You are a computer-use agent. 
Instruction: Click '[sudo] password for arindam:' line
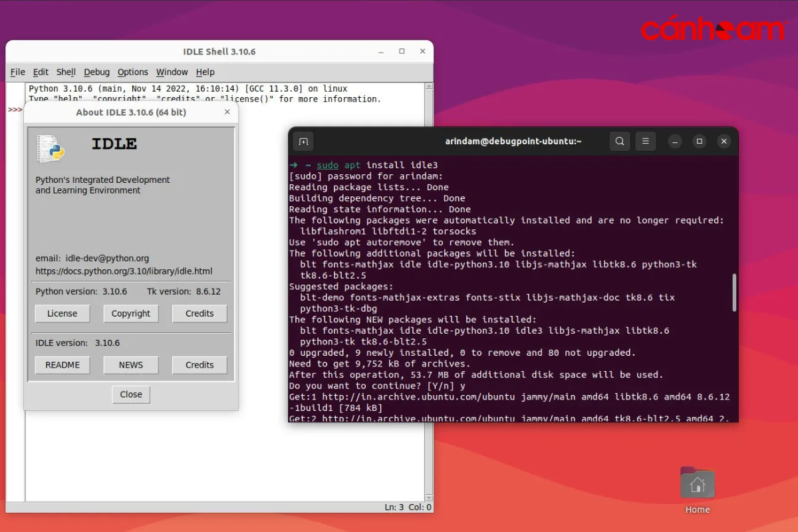(366, 176)
